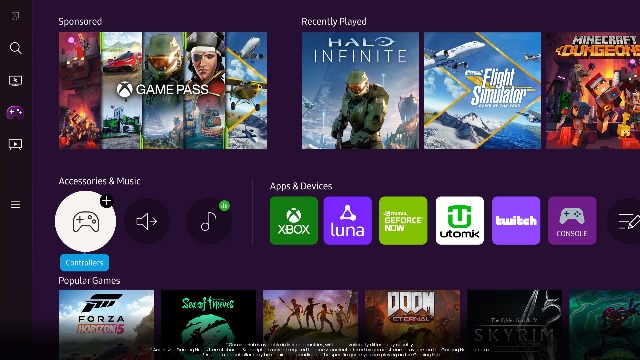Open the music note player icon

209,221
